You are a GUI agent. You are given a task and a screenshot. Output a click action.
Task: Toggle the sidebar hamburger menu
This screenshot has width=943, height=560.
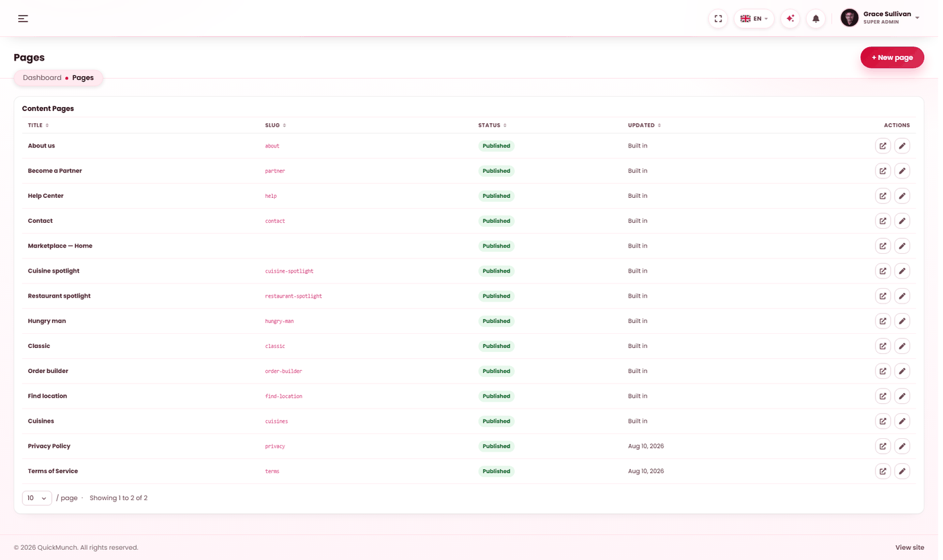click(23, 19)
